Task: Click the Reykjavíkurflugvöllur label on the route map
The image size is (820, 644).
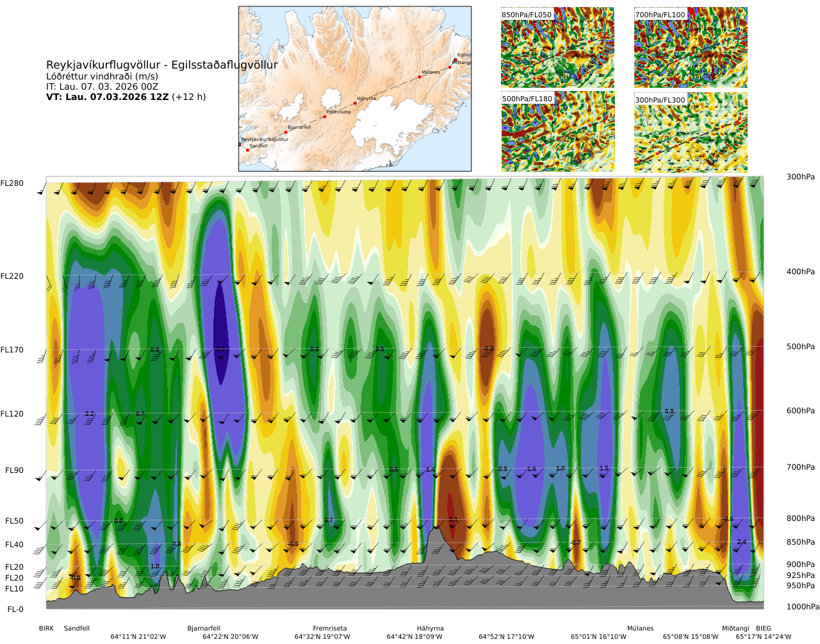Action: 265,139
